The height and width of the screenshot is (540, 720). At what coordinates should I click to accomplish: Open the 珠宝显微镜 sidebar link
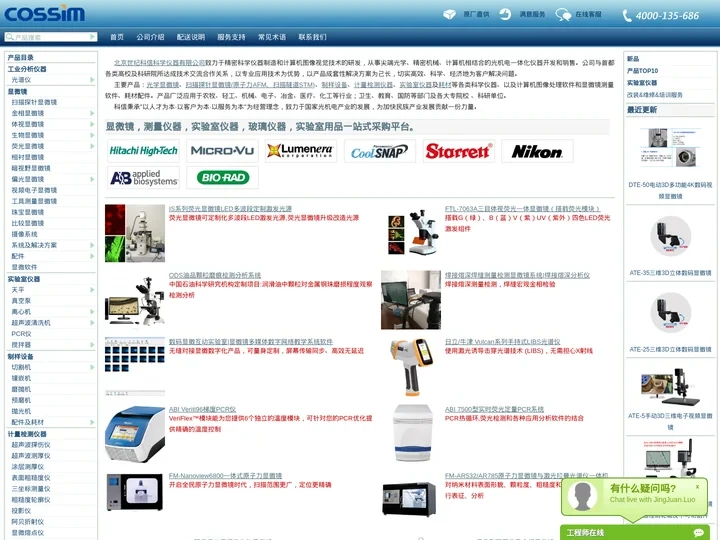tap(28, 212)
